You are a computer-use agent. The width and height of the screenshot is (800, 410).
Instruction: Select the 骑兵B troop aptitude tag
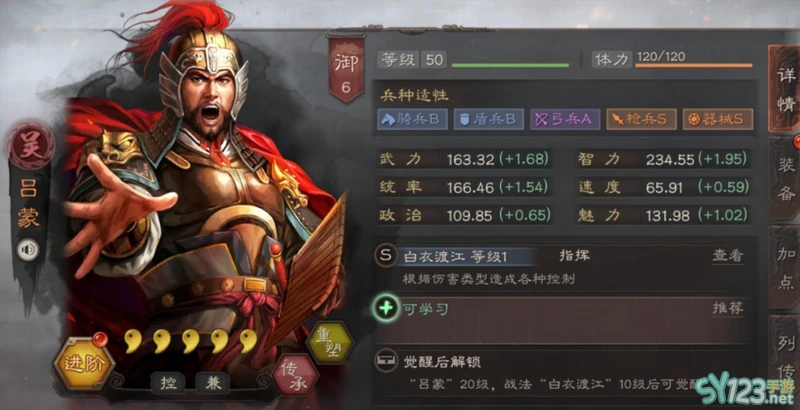pos(413,119)
